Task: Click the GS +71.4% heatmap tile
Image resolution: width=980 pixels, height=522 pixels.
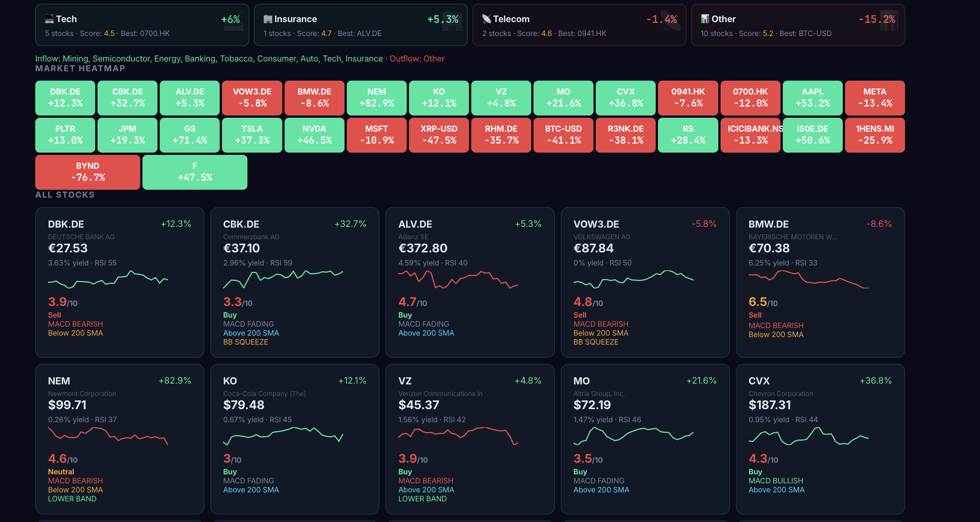Action: click(190, 135)
